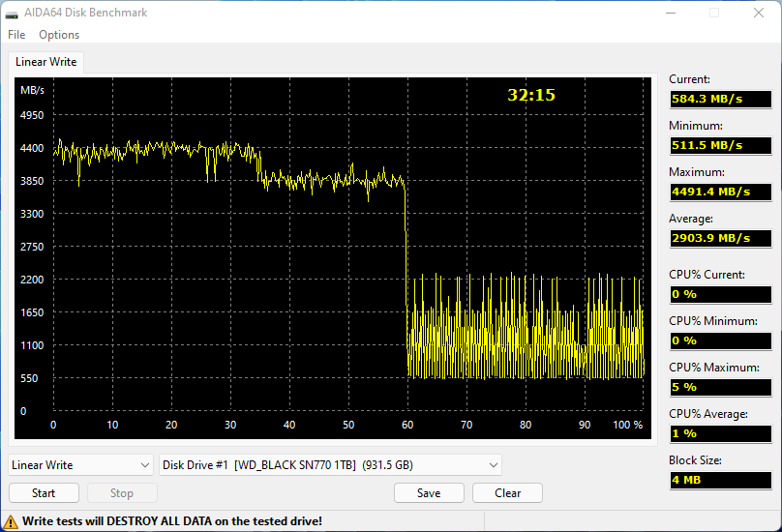Open the File menu
Screen dimensions: 782x532
pos(16,35)
